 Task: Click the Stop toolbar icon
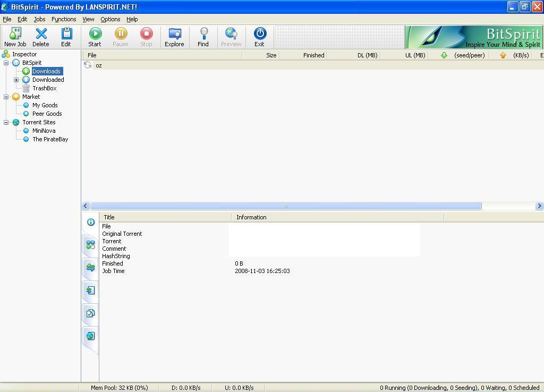(147, 33)
